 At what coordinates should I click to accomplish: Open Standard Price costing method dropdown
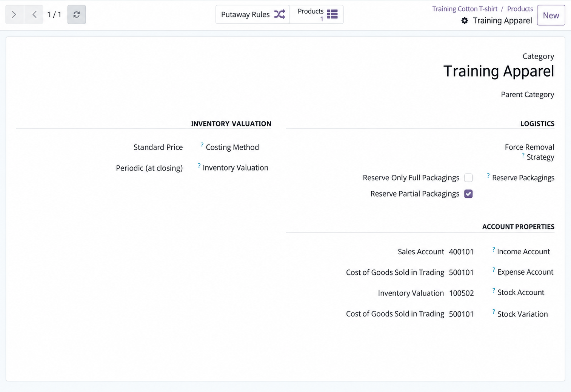pos(158,147)
